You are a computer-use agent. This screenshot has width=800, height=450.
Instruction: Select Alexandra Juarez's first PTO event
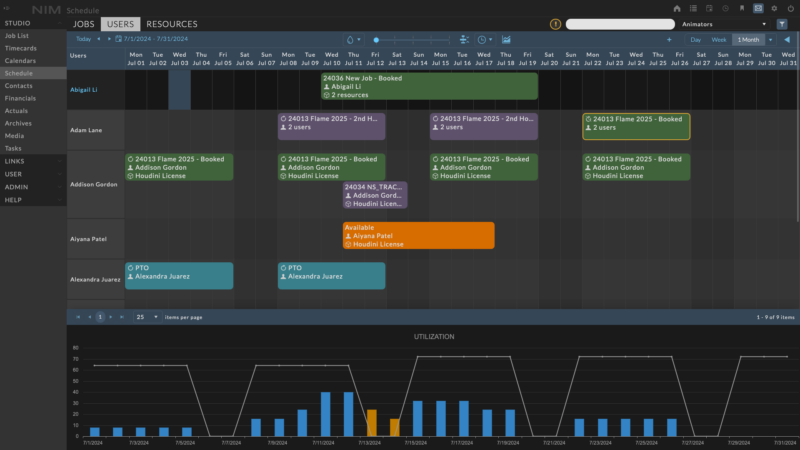tap(179, 276)
